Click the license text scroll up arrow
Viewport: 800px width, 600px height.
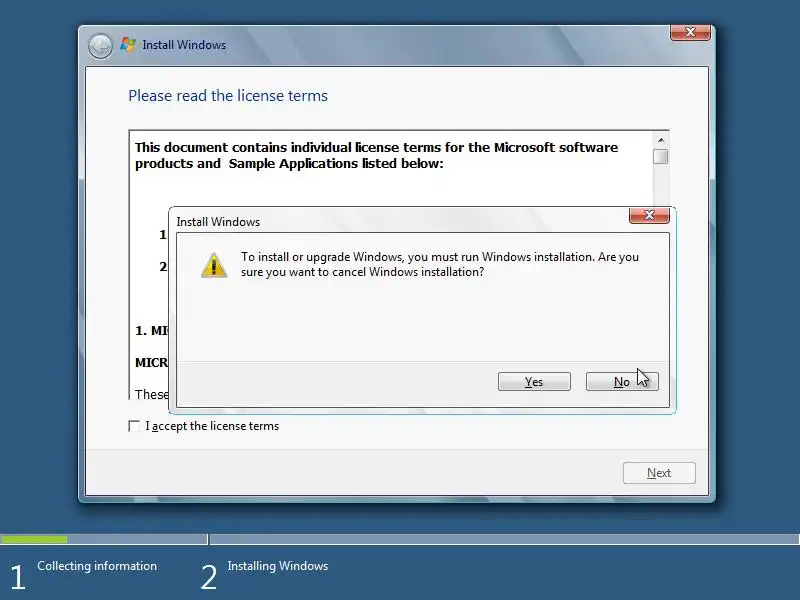pos(661,140)
